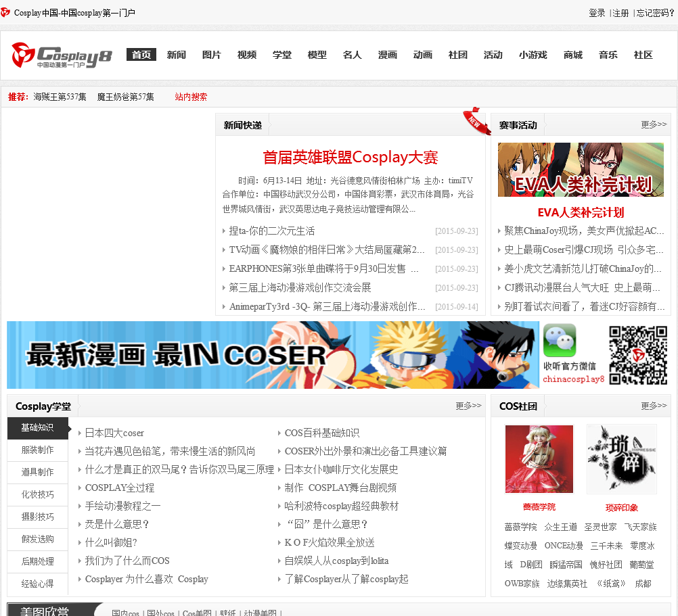Screen dimensions: 678x616
Task: Click the small favicon beside Cosplay中国 title
Action: (x=5, y=13)
